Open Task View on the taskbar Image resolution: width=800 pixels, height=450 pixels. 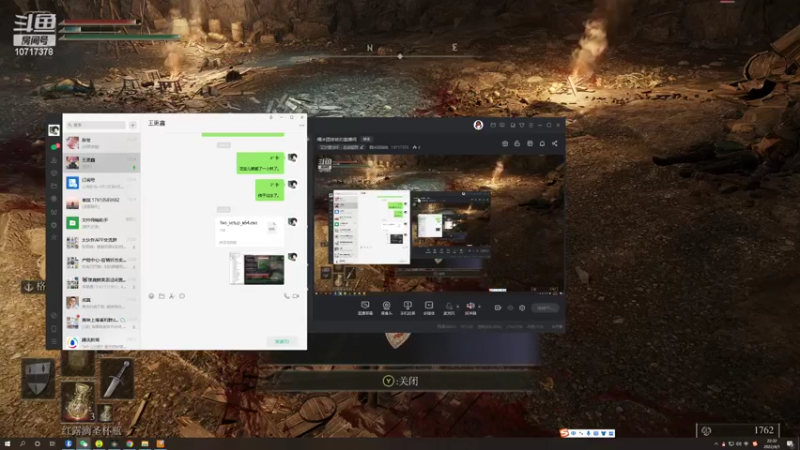pyautogui.click(x=52, y=444)
